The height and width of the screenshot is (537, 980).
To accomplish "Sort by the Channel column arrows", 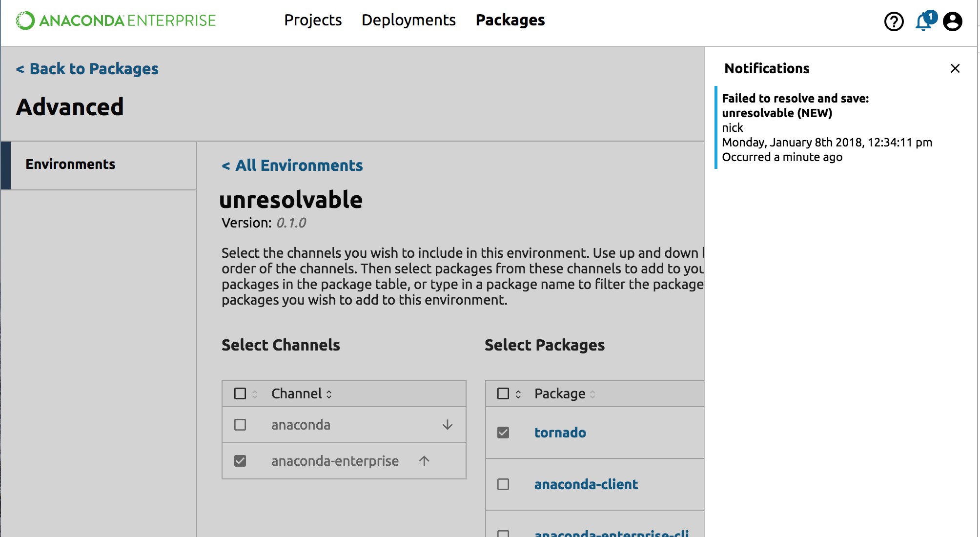I will click(x=329, y=394).
